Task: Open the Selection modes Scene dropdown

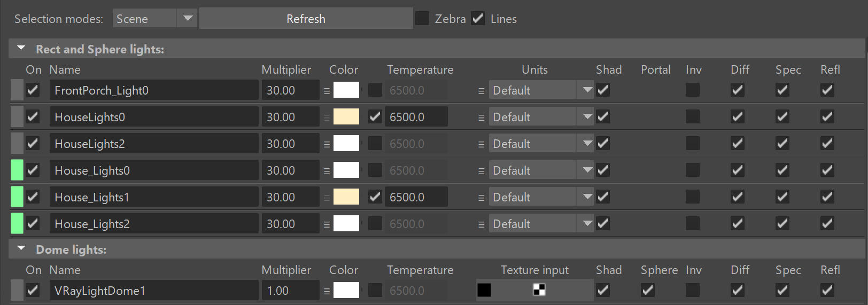Action: [155, 19]
